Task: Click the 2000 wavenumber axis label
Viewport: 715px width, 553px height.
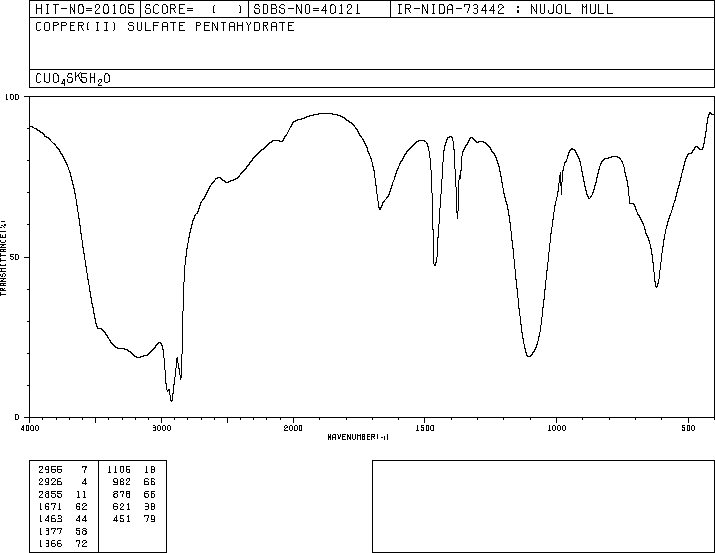Action: click(293, 428)
